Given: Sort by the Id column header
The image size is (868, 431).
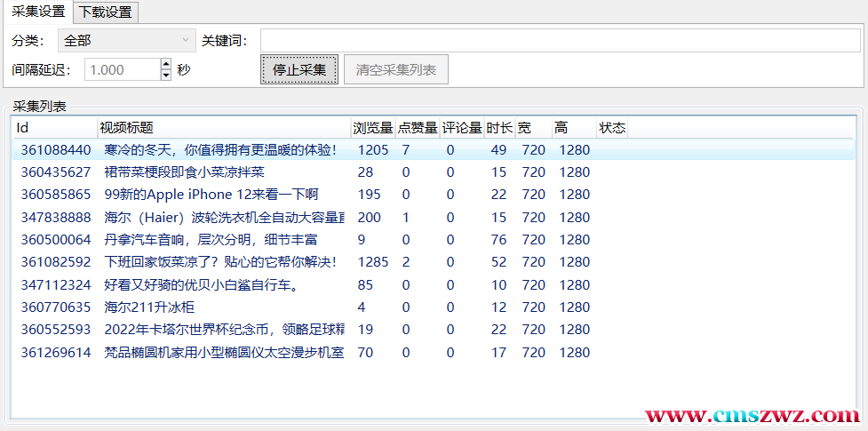Looking at the screenshot, I should click(53, 128).
